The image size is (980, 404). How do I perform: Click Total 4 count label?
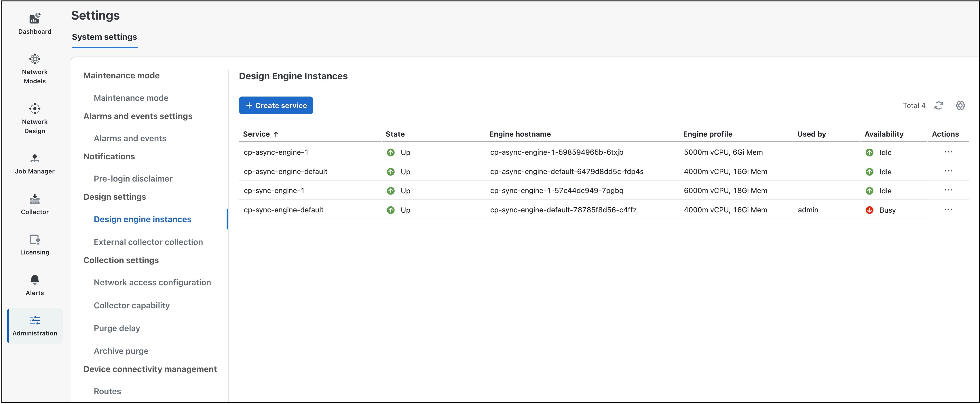914,105
